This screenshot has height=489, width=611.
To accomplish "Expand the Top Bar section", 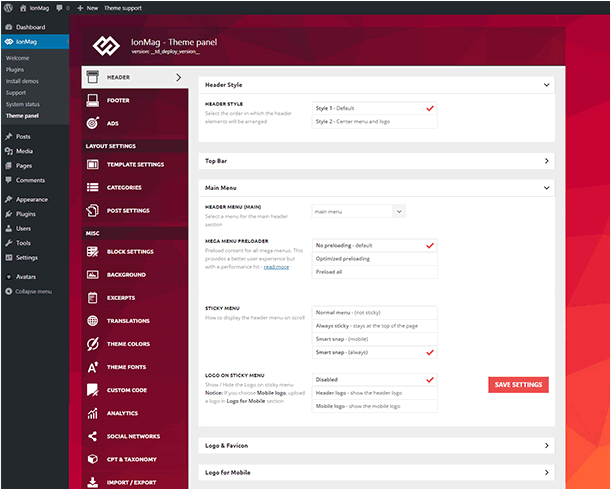I will (546, 161).
